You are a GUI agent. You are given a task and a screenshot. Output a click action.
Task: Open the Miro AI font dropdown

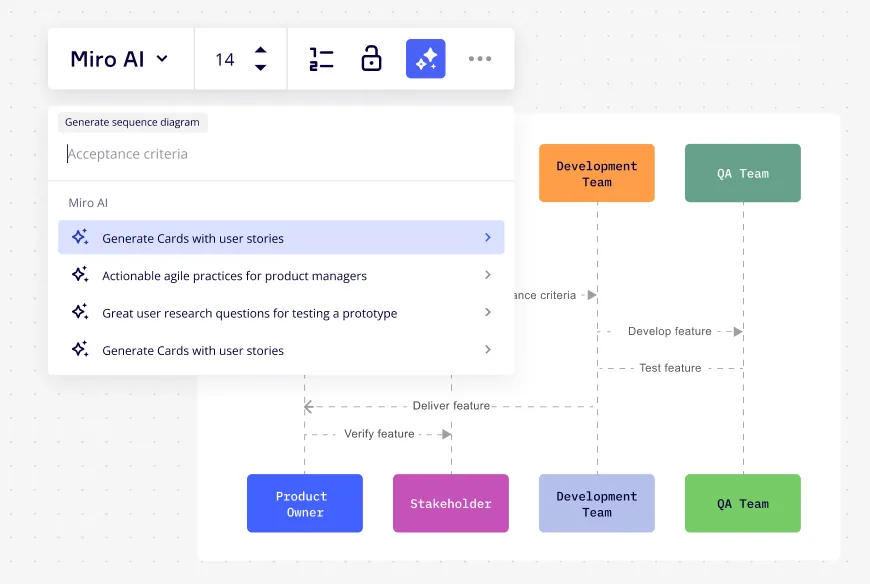point(119,59)
